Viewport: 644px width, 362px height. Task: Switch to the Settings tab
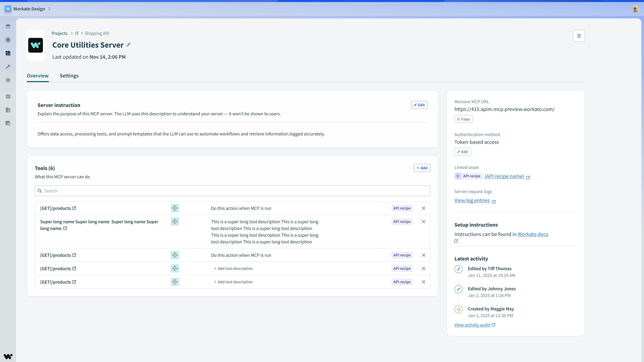[69, 76]
